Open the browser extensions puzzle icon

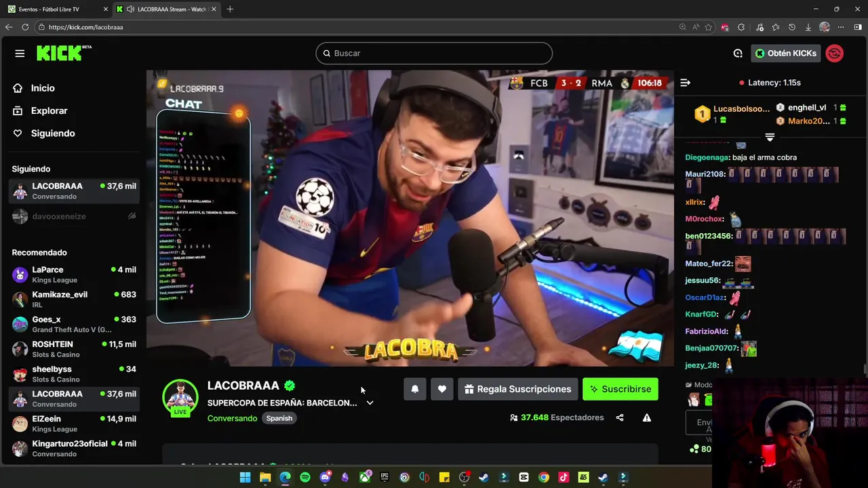coord(741,27)
